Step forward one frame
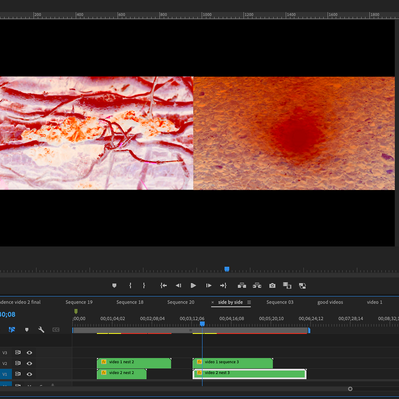399x399 pixels. [208, 286]
